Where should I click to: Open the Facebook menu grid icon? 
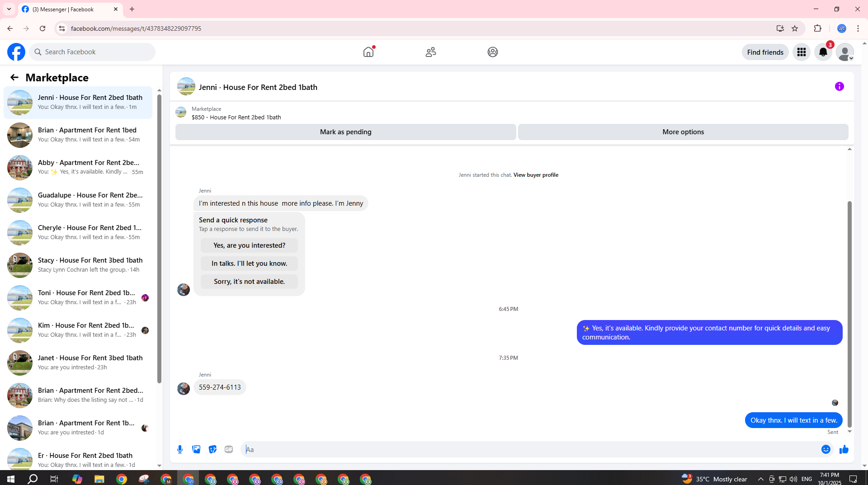coord(802,52)
